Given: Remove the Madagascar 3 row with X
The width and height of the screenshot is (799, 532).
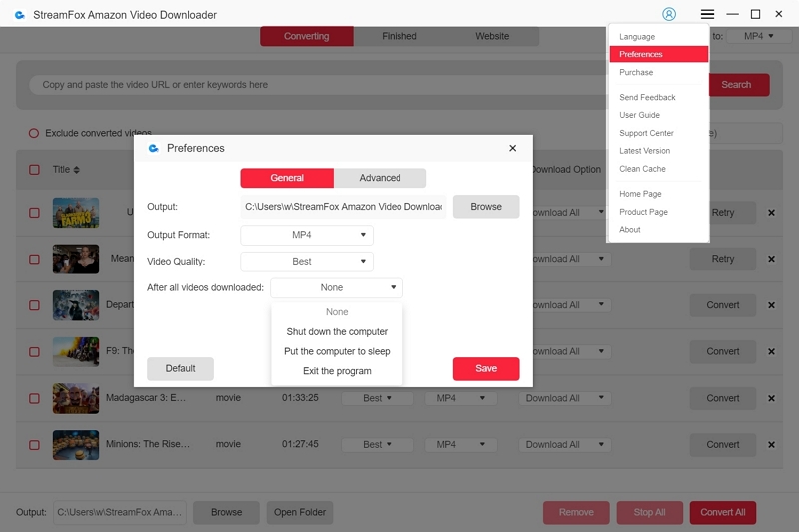Looking at the screenshot, I should coord(771,398).
